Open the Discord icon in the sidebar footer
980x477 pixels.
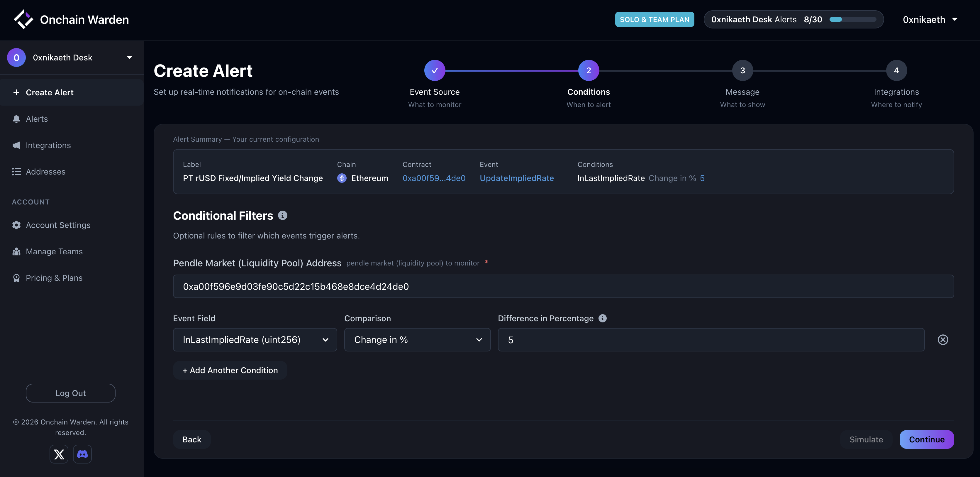tap(82, 454)
